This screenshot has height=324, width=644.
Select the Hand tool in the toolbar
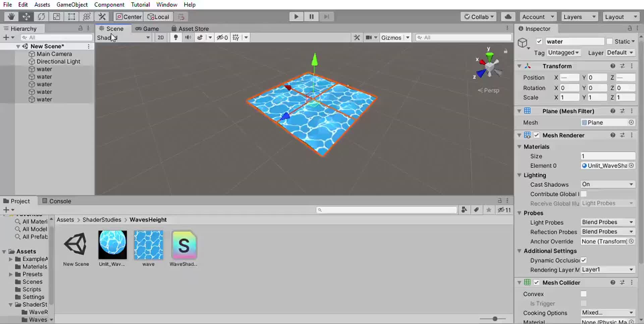pyautogui.click(x=11, y=16)
